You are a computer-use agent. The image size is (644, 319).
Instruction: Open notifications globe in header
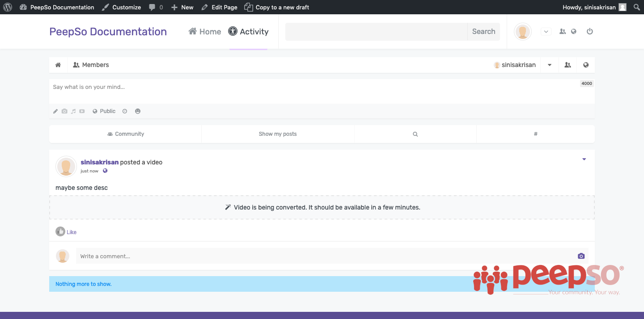(x=574, y=32)
